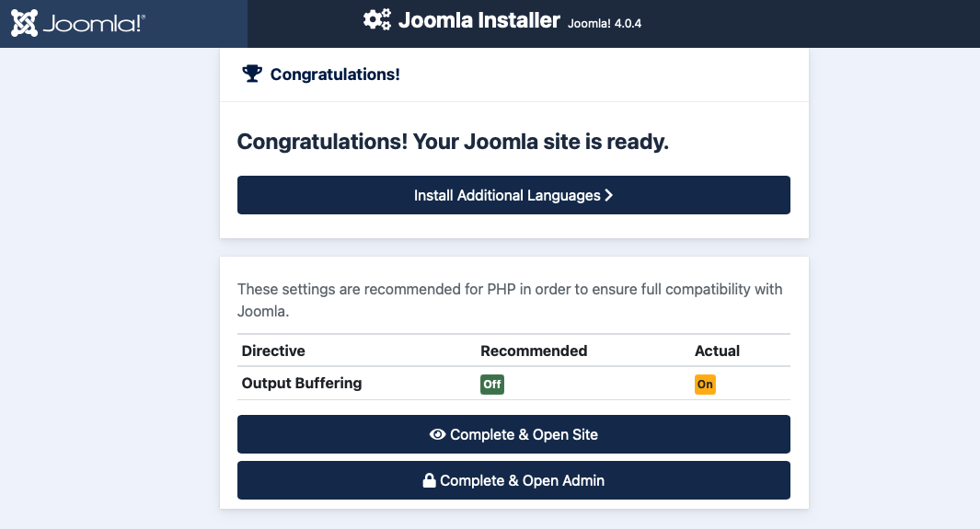Click the gears icon beside Joomla Installer
Screen dimensions: 980x529
(x=377, y=19)
